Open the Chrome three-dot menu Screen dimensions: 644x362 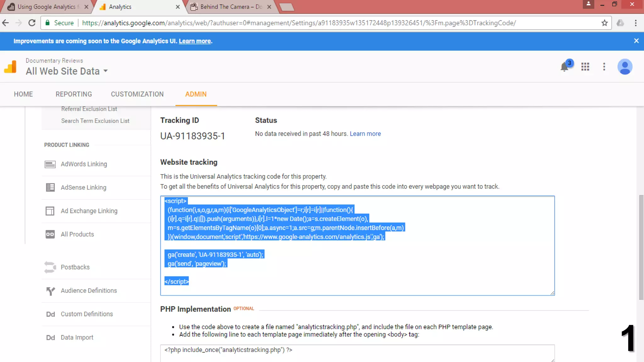[636, 23]
